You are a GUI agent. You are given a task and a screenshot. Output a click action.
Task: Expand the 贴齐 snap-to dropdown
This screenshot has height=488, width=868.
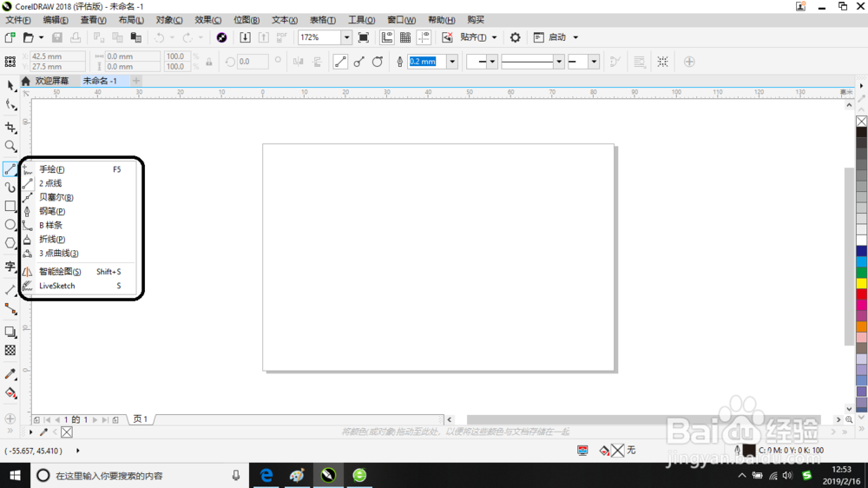pyautogui.click(x=495, y=37)
